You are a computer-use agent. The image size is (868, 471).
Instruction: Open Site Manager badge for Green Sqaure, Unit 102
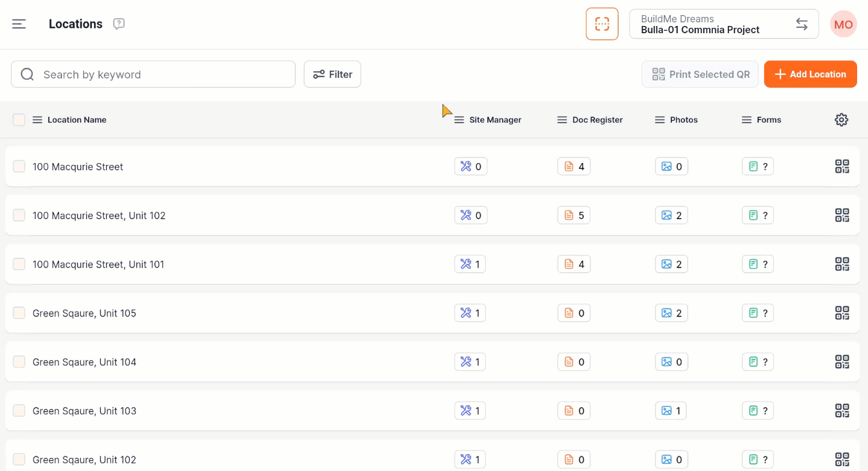click(470, 460)
